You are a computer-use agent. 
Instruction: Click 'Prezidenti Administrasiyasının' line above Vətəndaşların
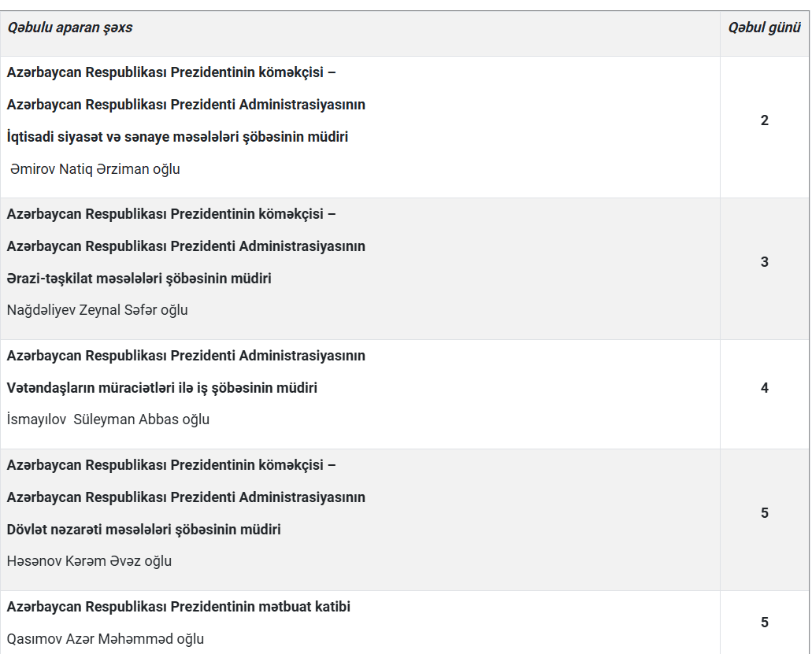point(186,356)
